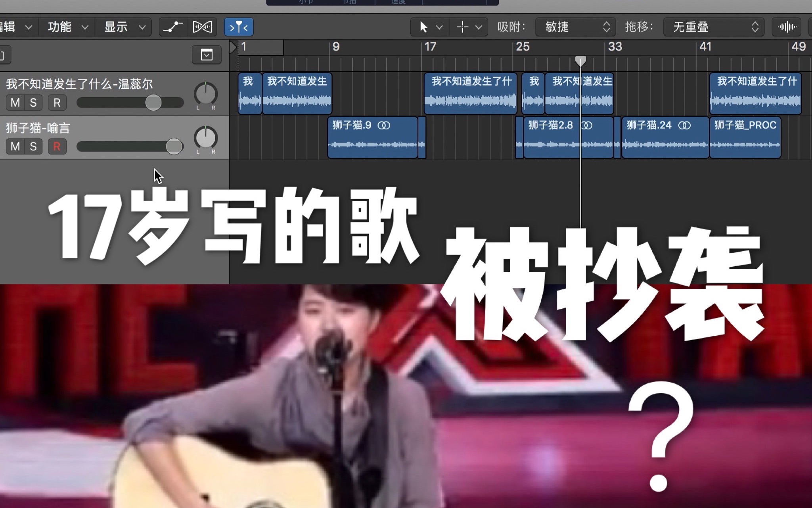Toggle the Catch Playhead button

[239, 27]
